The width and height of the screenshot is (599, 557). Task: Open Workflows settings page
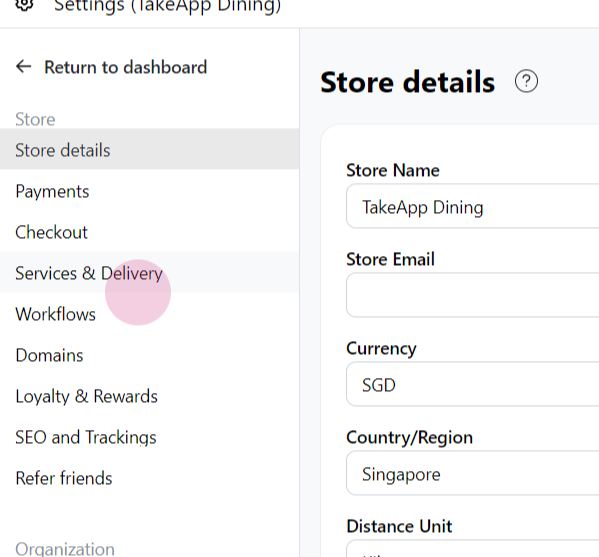tap(149, 314)
